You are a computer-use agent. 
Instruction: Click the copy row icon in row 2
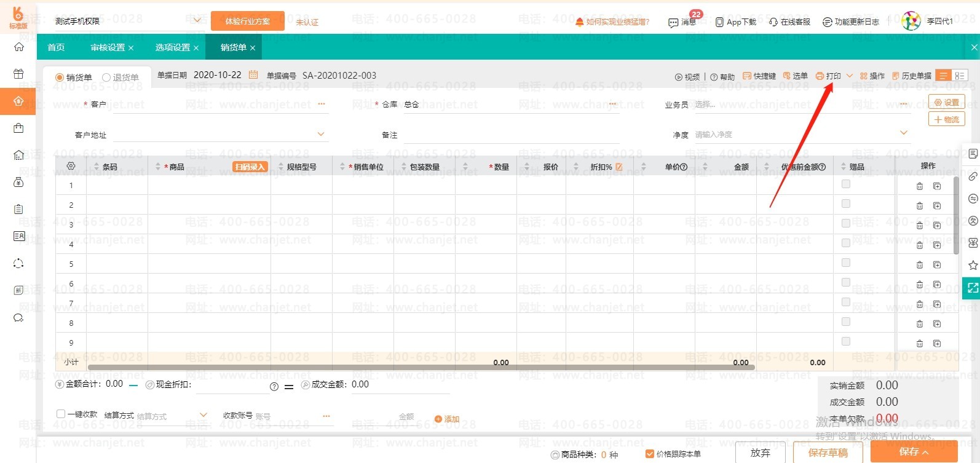[x=937, y=206]
